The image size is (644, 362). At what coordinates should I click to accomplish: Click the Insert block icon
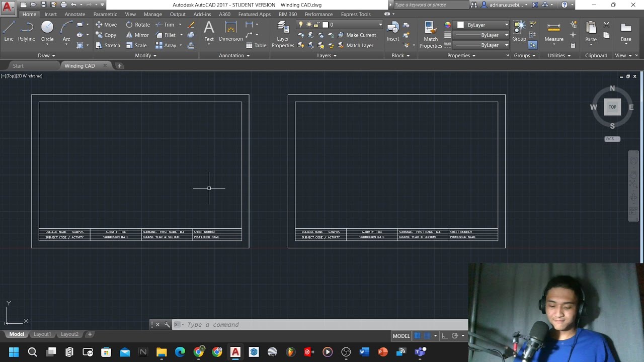[393, 31]
